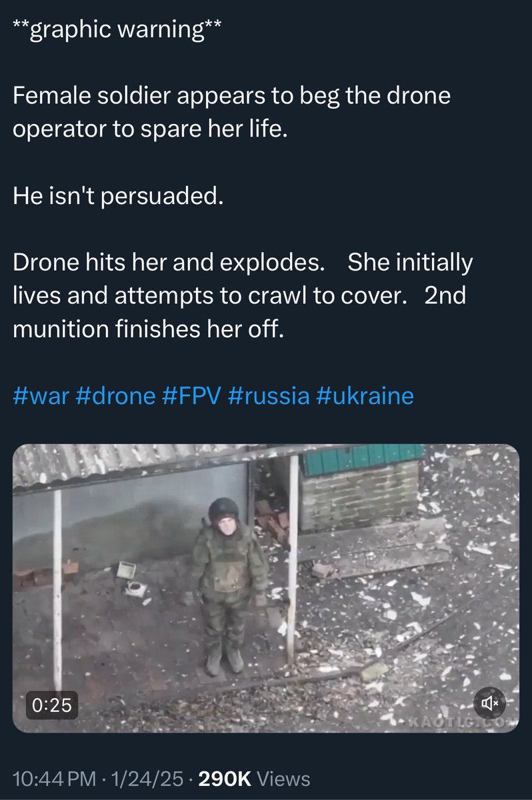Image resolution: width=532 pixels, height=800 pixels.
Task: Click the 10:44 PM post timestamp
Action: coord(55,779)
